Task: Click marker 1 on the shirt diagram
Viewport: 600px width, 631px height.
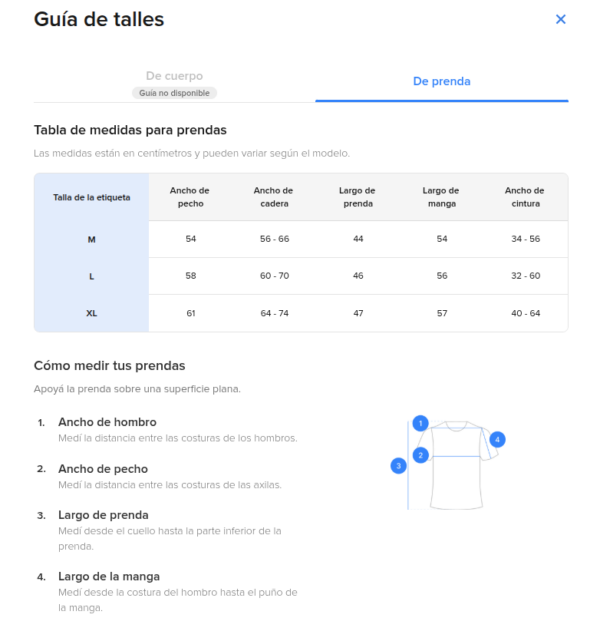Action: [421, 423]
